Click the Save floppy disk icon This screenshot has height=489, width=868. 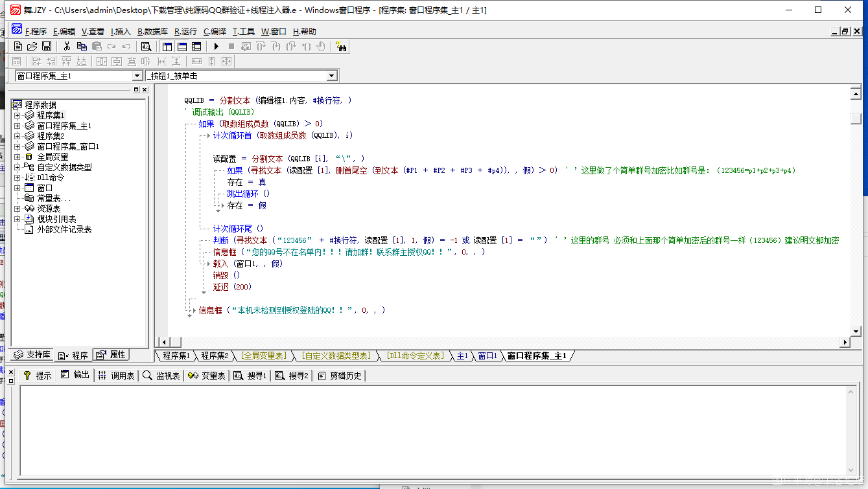tap(47, 46)
